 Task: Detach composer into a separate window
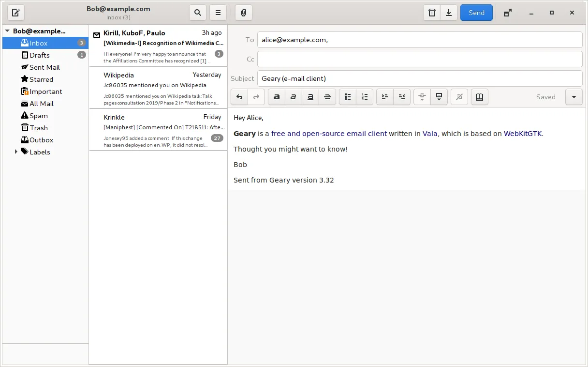coord(507,13)
